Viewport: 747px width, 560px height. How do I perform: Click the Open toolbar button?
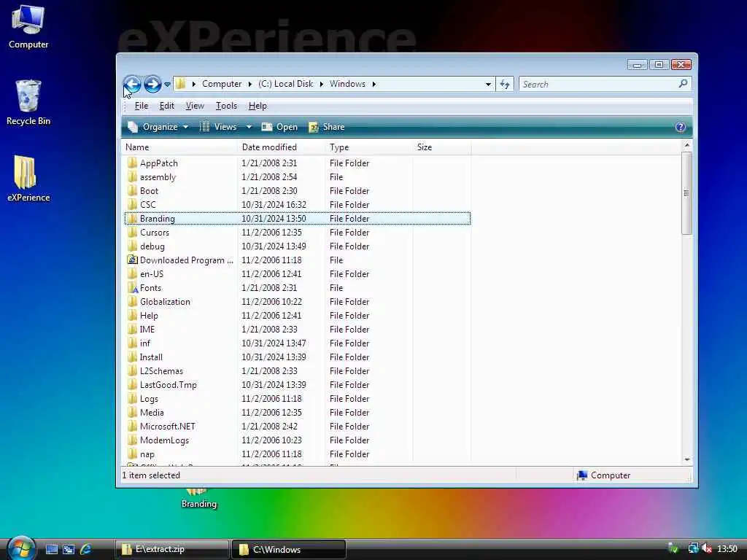(279, 127)
